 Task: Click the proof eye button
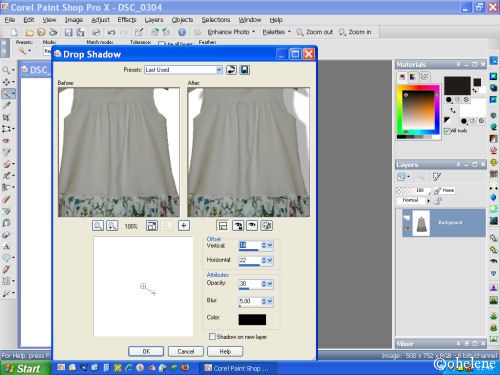click(x=252, y=226)
